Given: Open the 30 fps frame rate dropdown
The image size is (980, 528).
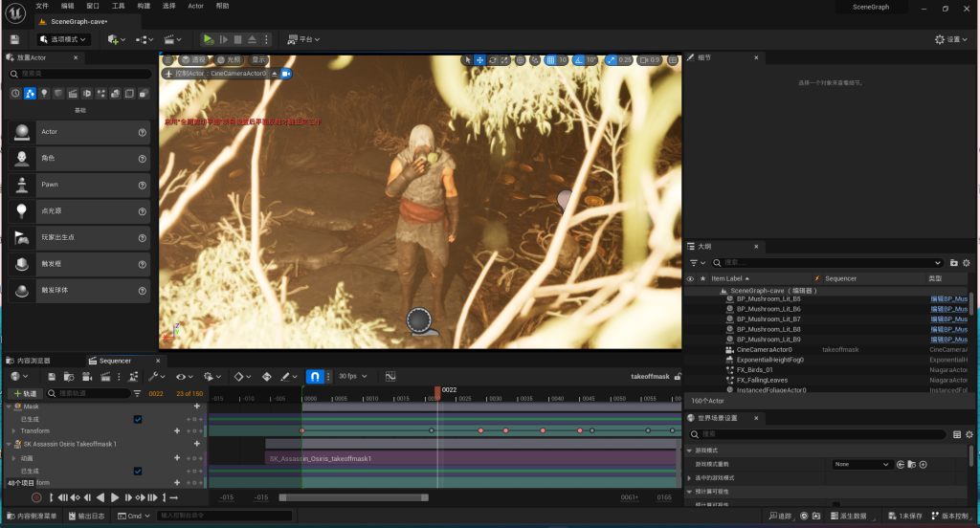Looking at the screenshot, I should pyautogui.click(x=353, y=376).
